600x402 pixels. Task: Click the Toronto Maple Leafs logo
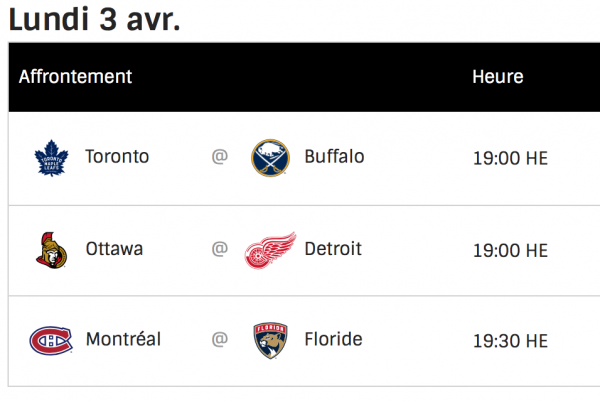point(51,158)
